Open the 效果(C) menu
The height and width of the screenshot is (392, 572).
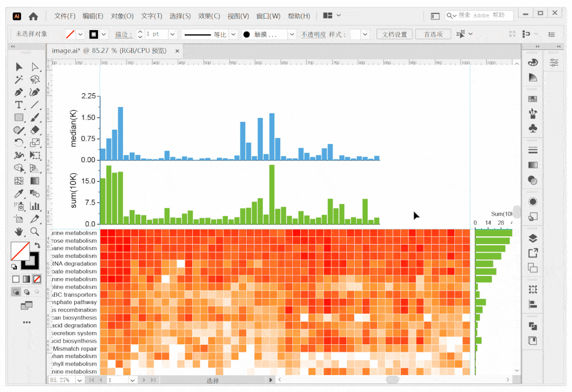(x=209, y=16)
